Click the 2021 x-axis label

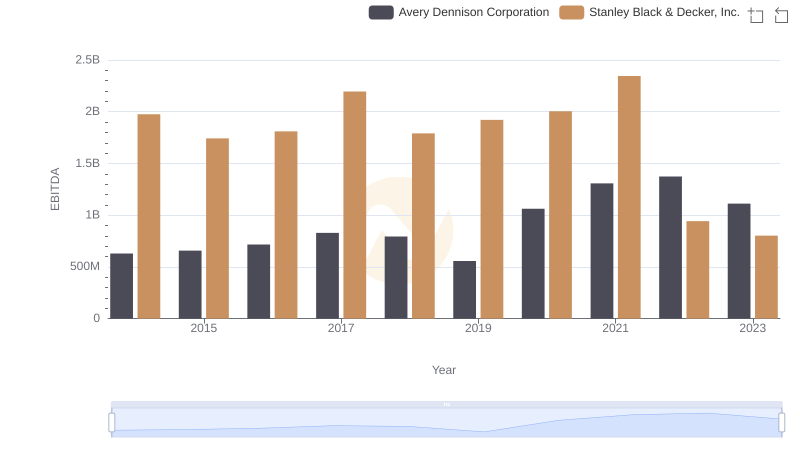coord(615,328)
